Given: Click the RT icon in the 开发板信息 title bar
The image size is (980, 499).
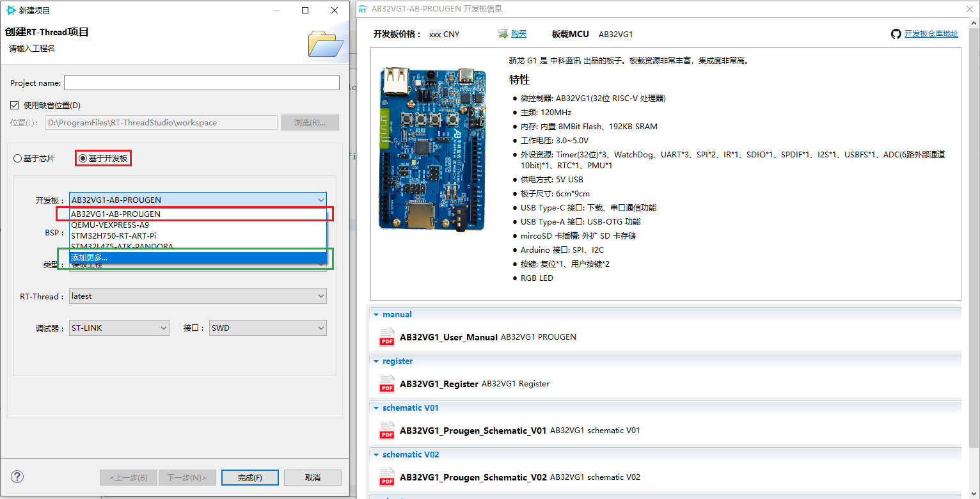Looking at the screenshot, I should [363, 9].
